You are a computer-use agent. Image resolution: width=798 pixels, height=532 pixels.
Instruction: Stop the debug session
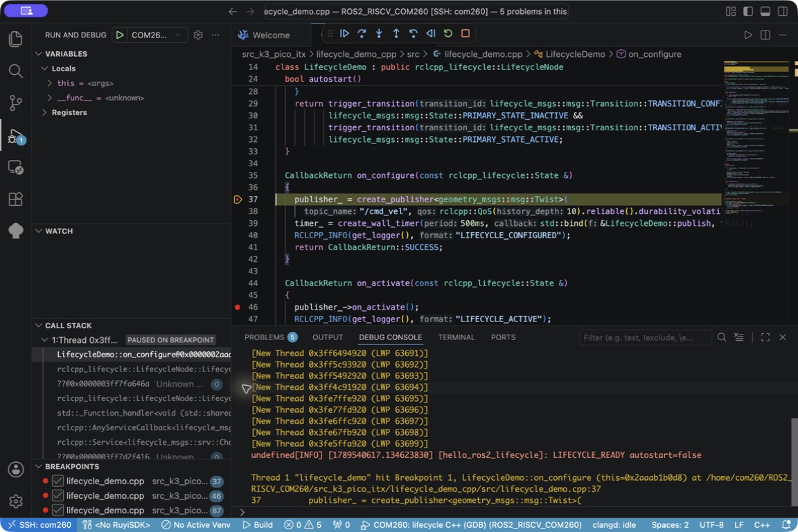[465, 34]
